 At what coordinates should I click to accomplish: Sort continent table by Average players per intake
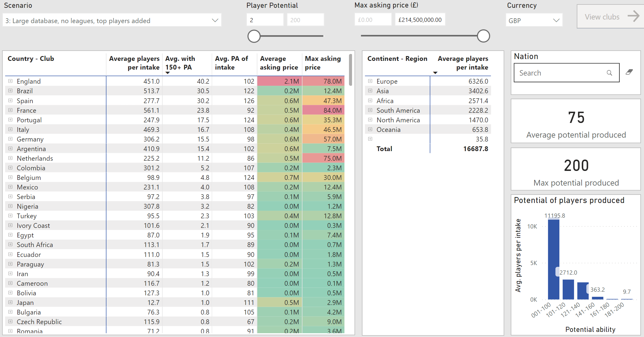463,63
